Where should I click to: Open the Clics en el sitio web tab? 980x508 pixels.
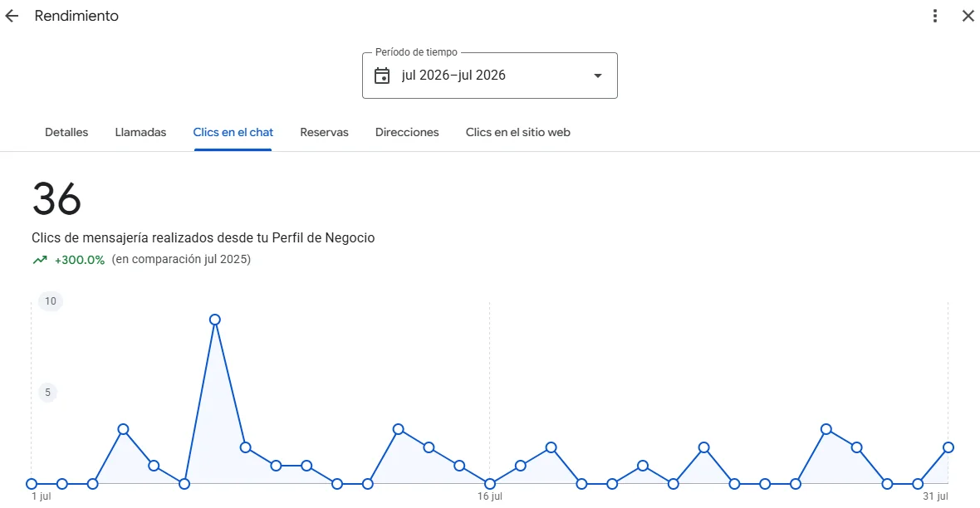pos(518,133)
